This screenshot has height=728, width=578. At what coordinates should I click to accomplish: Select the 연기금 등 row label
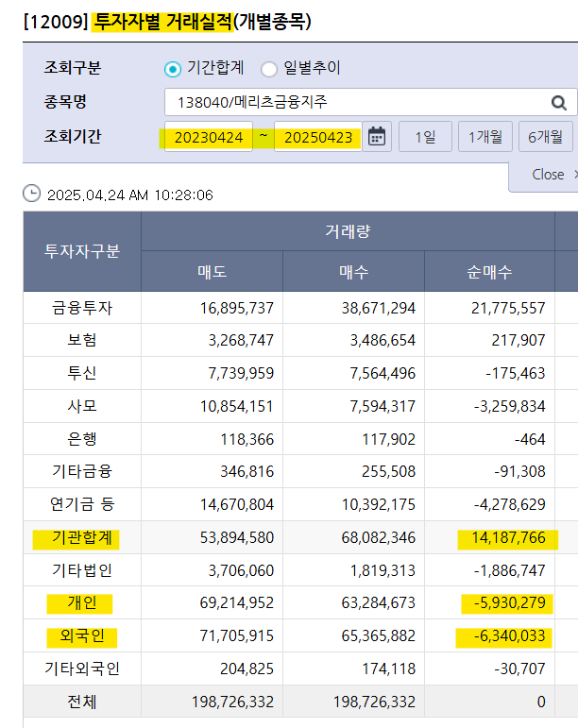(x=82, y=504)
